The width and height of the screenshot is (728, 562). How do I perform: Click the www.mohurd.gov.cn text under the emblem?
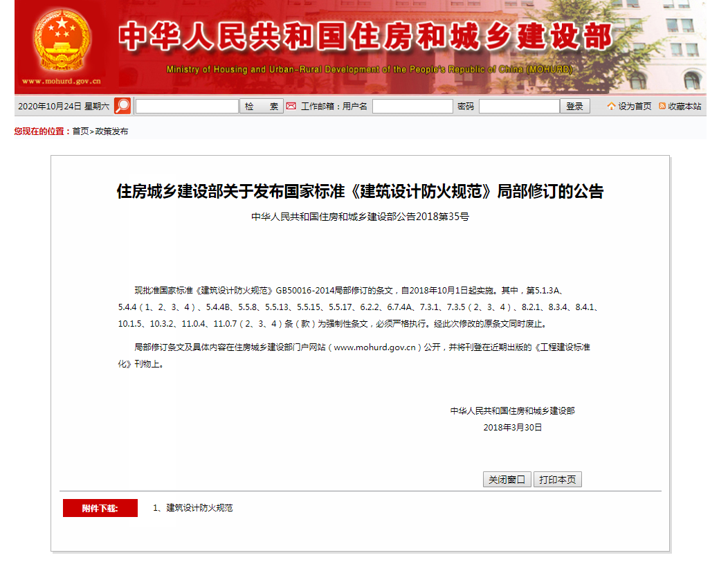[62, 81]
